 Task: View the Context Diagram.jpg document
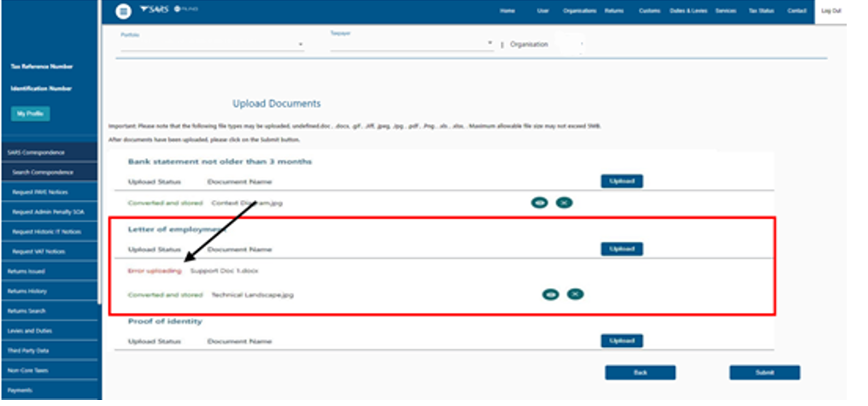click(539, 203)
